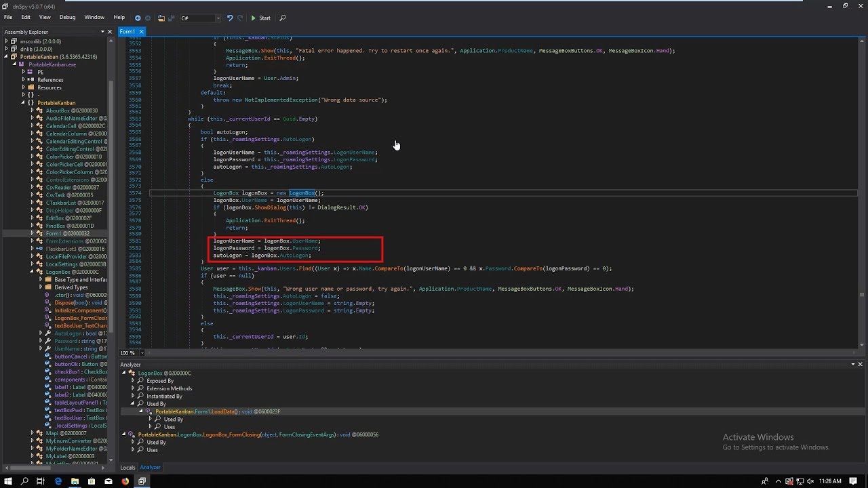Open the File menu

8,17
